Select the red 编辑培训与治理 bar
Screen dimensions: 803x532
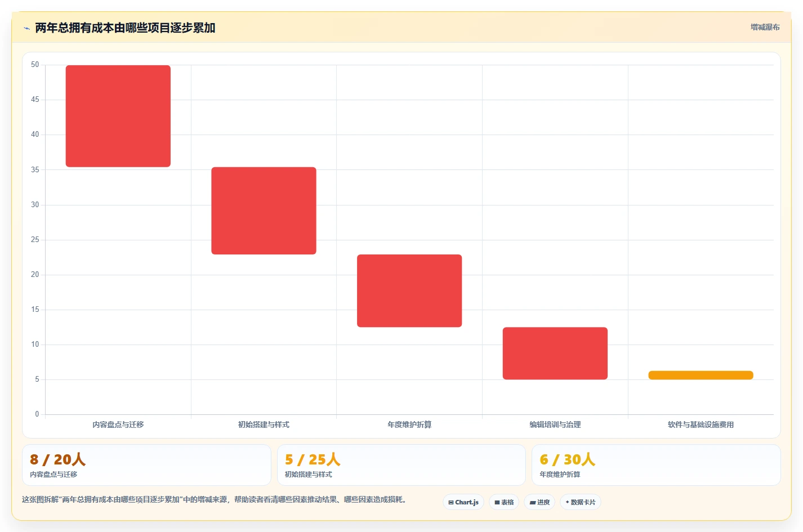(x=555, y=353)
